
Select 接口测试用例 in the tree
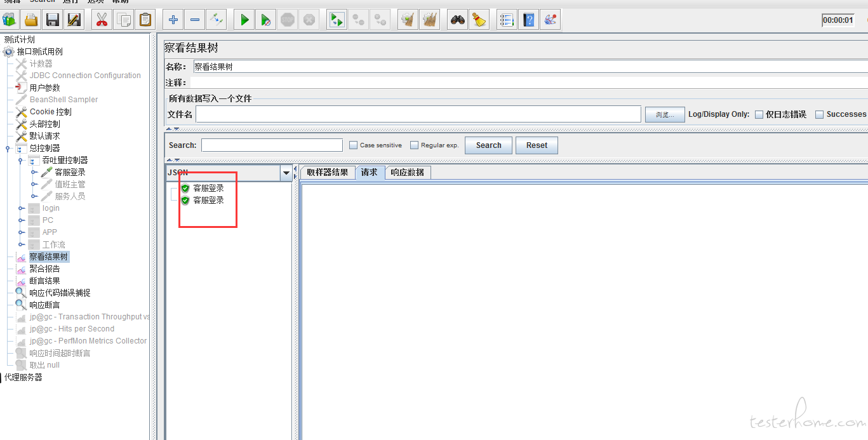(x=39, y=51)
